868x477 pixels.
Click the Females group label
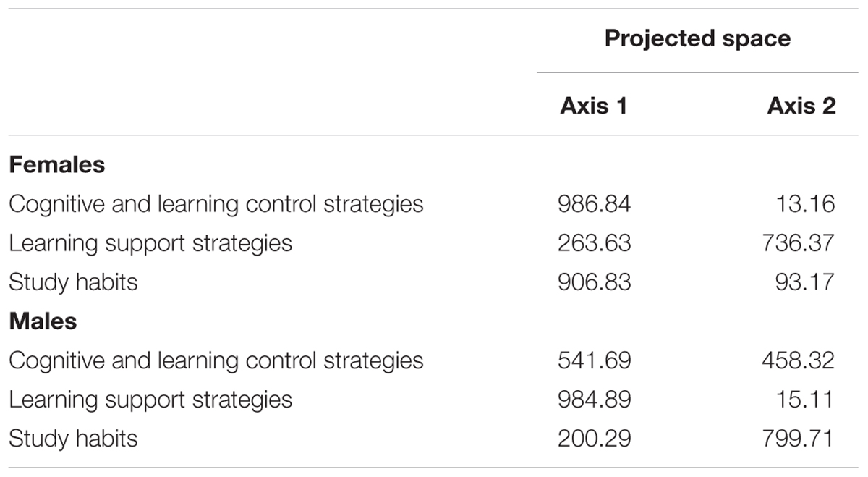pyautogui.click(x=57, y=164)
